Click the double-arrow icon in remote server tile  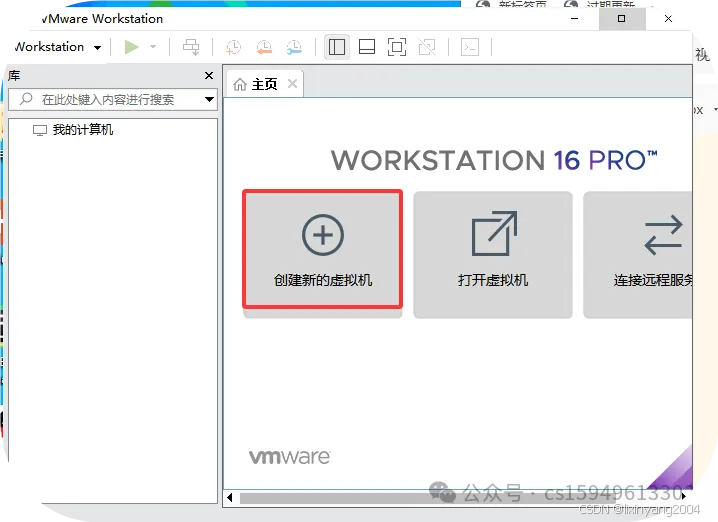click(664, 235)
